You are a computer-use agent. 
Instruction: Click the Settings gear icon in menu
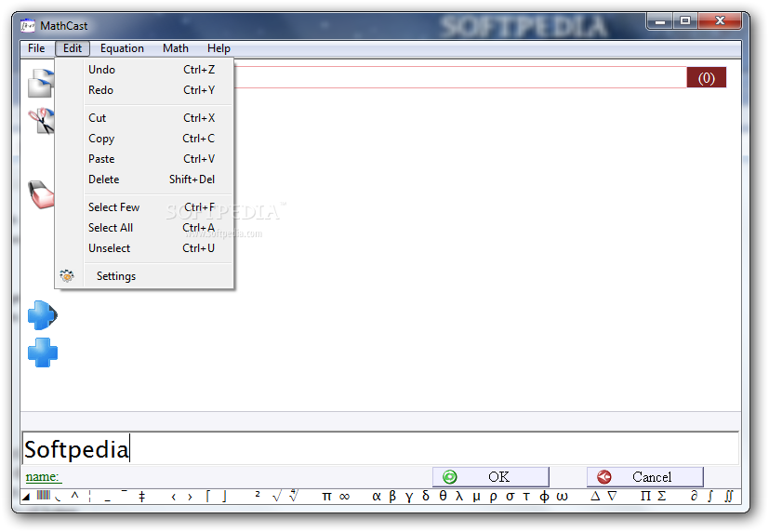pos(67,276)
